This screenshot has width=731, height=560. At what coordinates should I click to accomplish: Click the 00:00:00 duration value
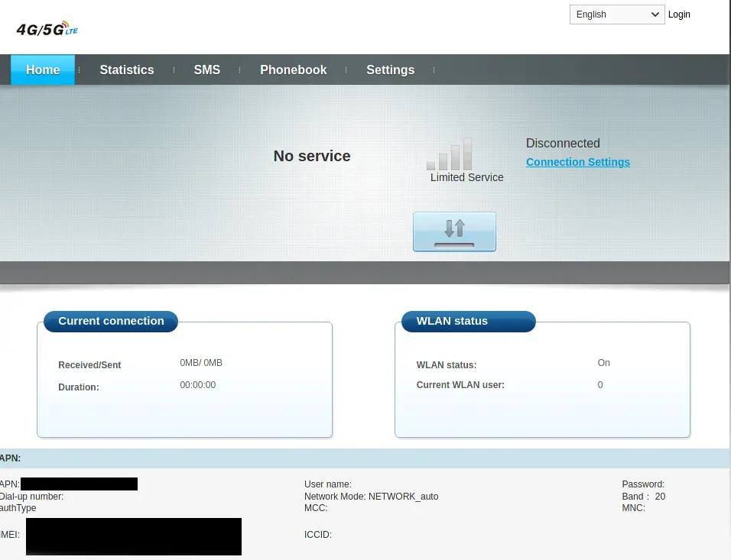(x=197, y=385)
